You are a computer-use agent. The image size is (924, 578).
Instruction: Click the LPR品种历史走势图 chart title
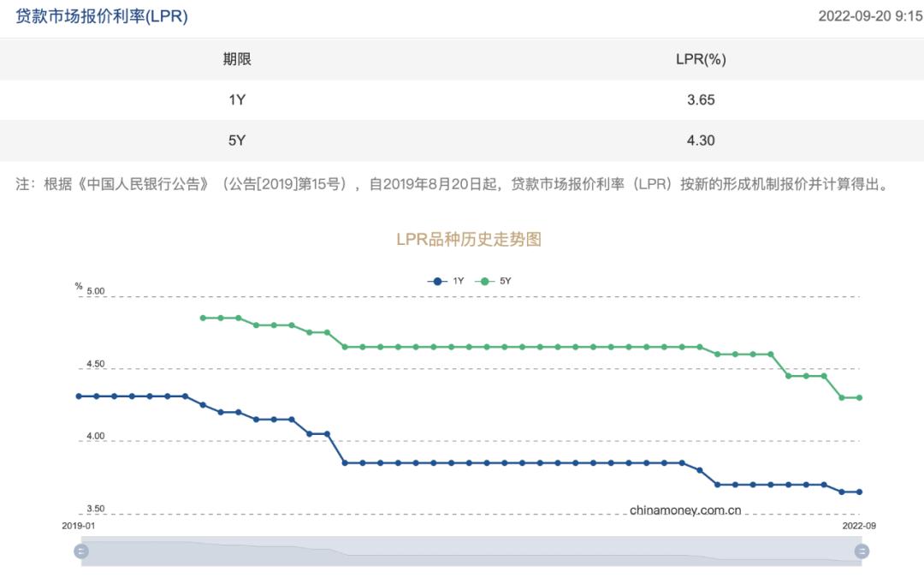pyautogui.click(x=469, y=239)
